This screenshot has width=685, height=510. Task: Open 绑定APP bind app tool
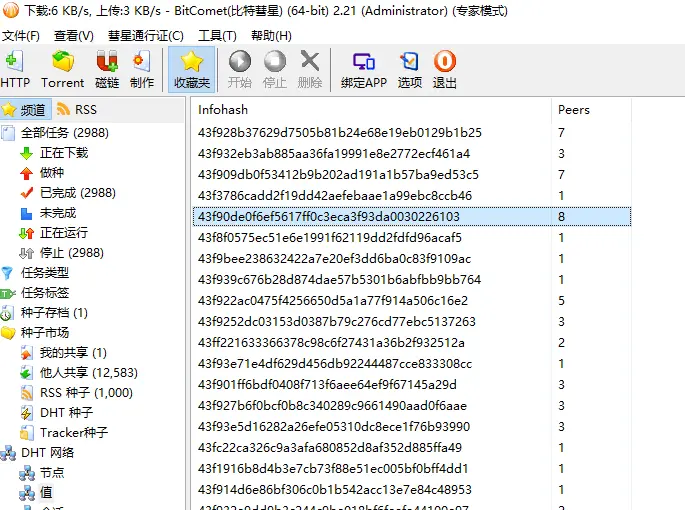[364, 69]
